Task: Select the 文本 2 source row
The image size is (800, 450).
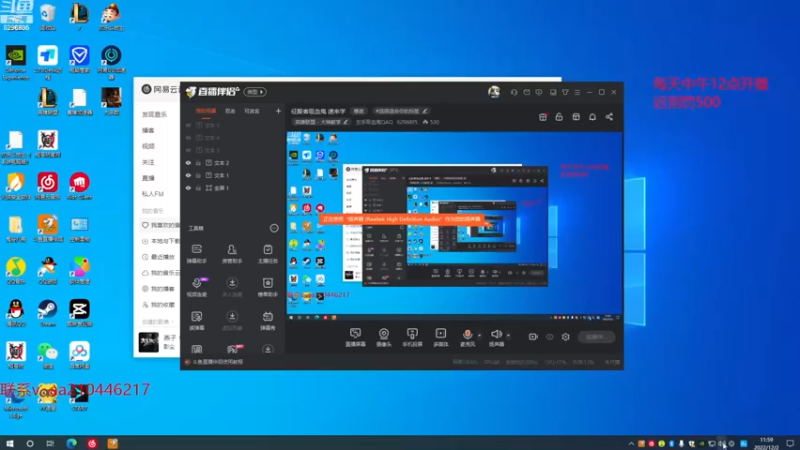Action: (x=232, y=163)
